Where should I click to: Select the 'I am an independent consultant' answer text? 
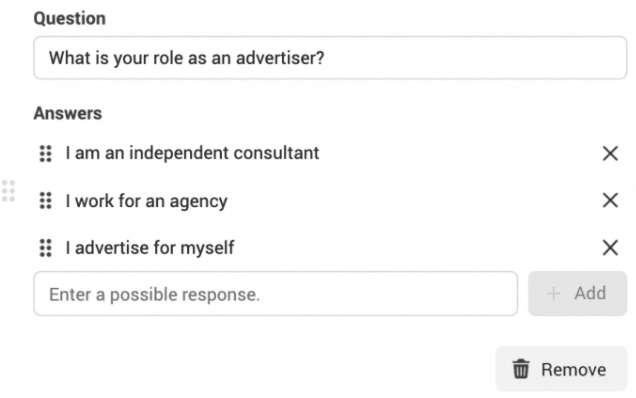click(192, 153)
